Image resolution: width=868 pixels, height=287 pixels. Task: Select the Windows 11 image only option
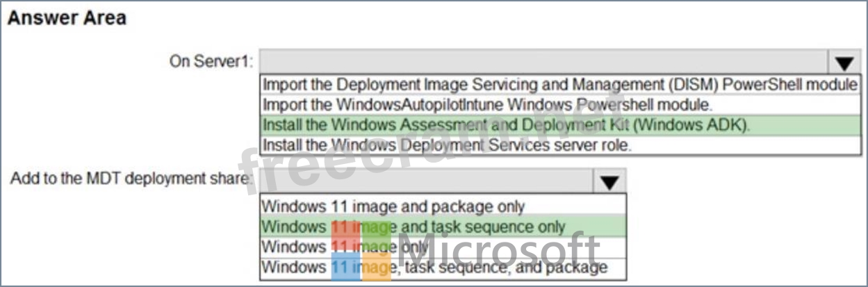[x=344, y=247]
